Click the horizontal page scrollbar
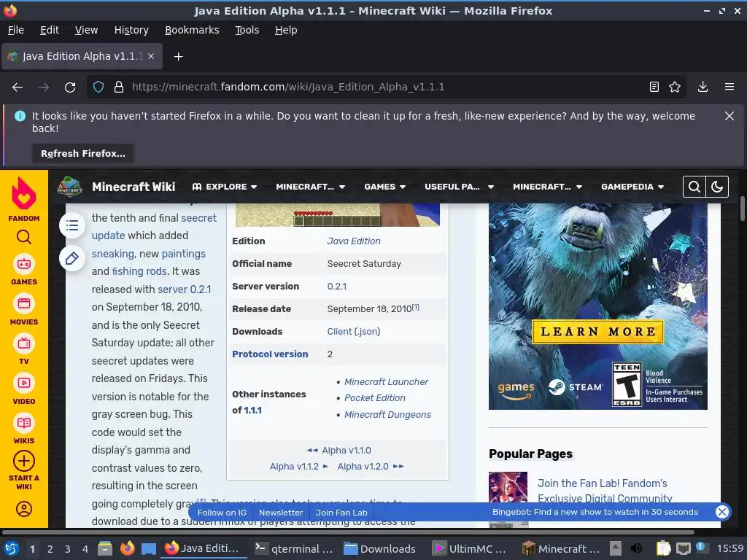 [348, 532]
